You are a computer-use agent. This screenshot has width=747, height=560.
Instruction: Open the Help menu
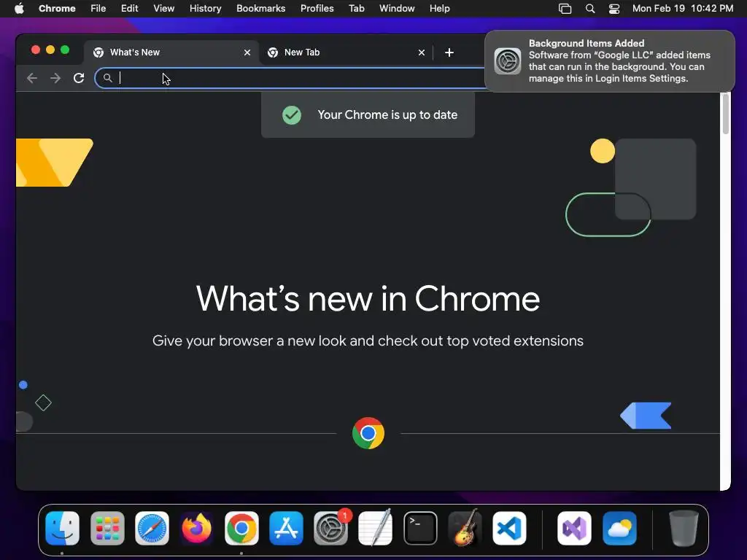pyautogui.click(x=439, y=9)
